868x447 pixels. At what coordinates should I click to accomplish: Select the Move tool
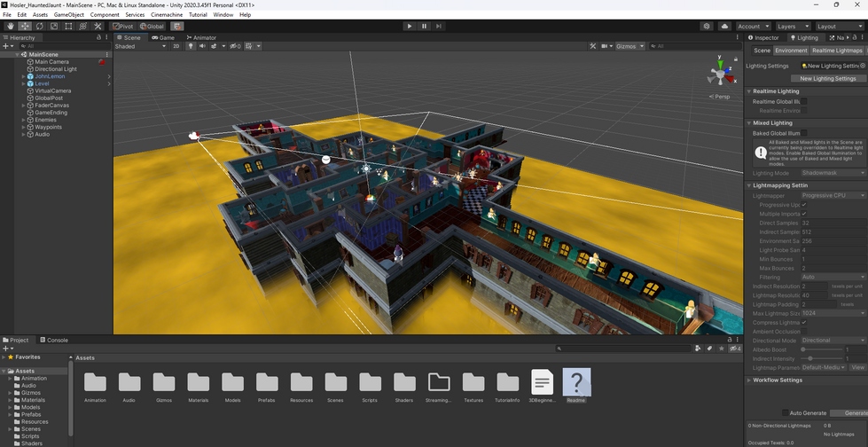click(25, 26)
